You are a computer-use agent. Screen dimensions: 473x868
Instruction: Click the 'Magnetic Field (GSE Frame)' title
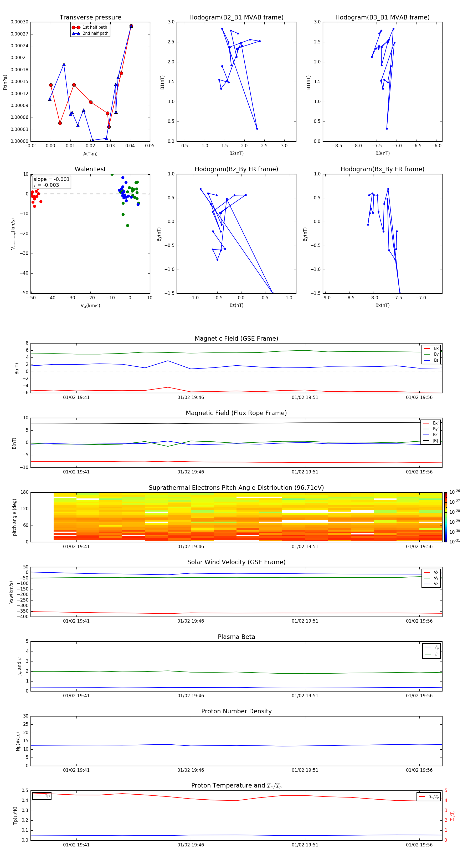[236, 339]
